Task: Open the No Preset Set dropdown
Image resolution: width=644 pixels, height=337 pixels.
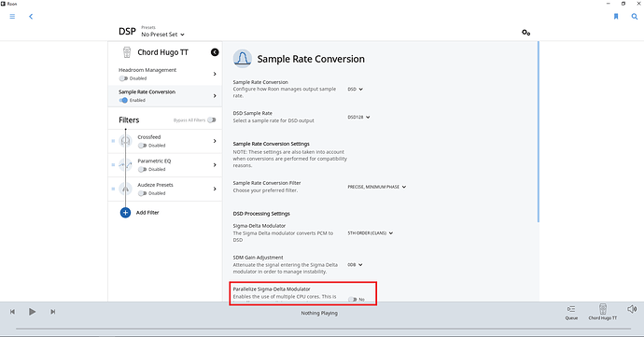Action: tap(162, 35)
